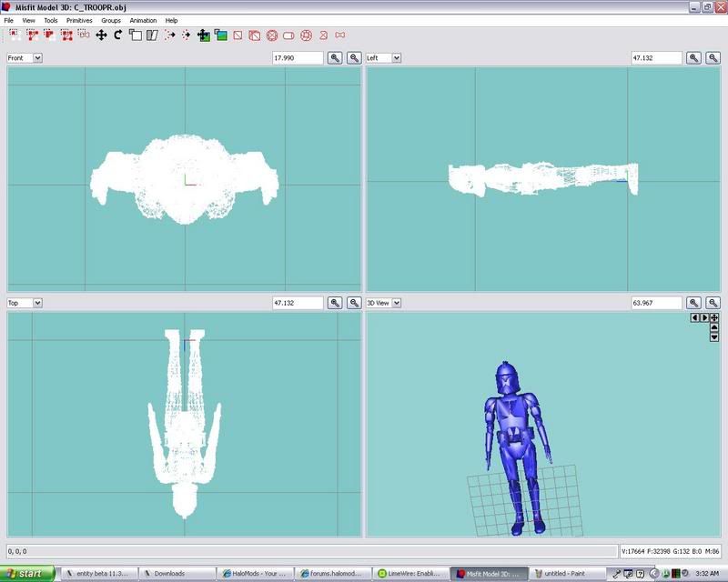
Task: Choose the Create Cylinder tool
Action: [288, 35]
